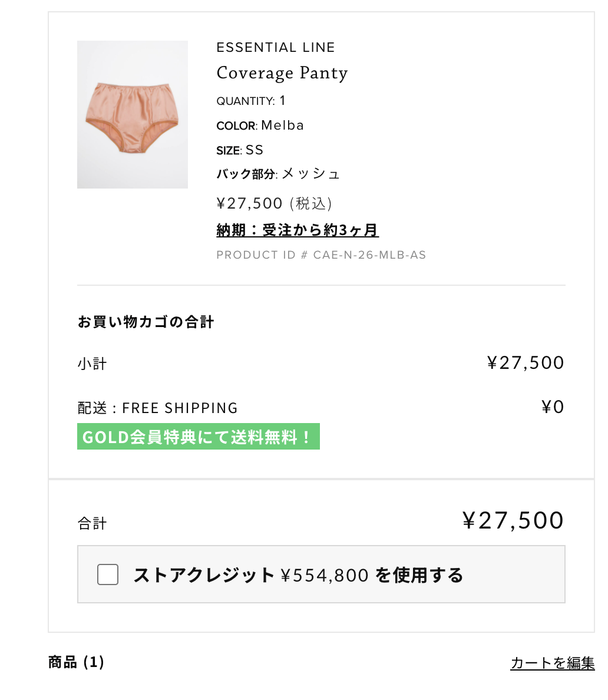This screenshot has height=700, width=608.
Task: Select the QUANTITY: 1 attribute
Action: tap(251, 101)
